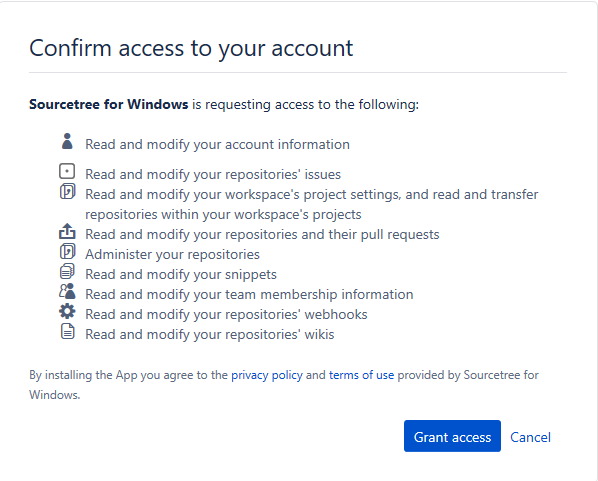The height and width of the screenshot is (481, 598).
Task: Select 'Read and modify your account information' text
Action: point(217,145)
